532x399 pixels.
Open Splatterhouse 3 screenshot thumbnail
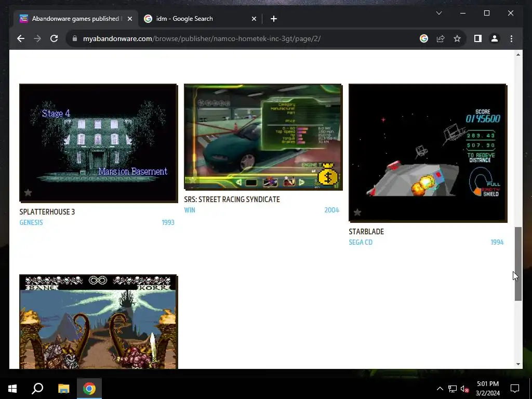click(x=98, y=143)
